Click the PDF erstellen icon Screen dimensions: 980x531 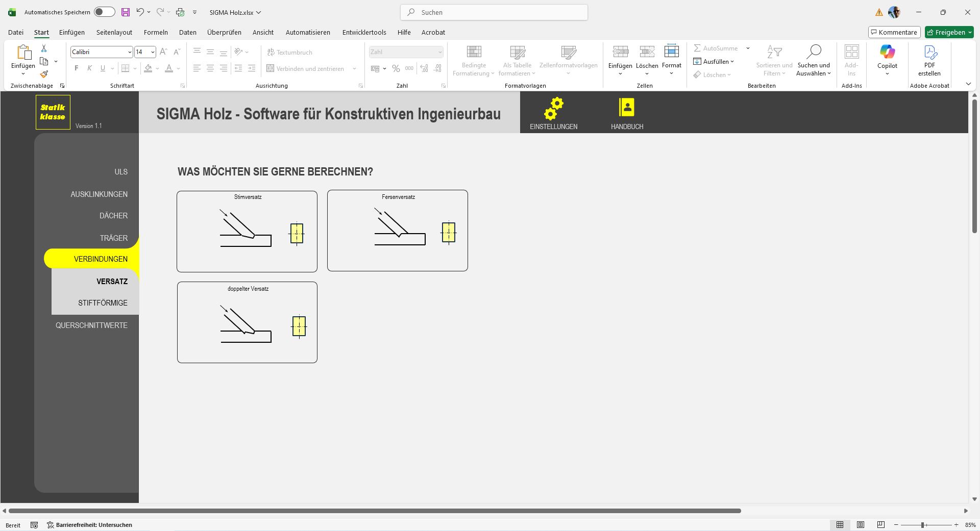929,52
